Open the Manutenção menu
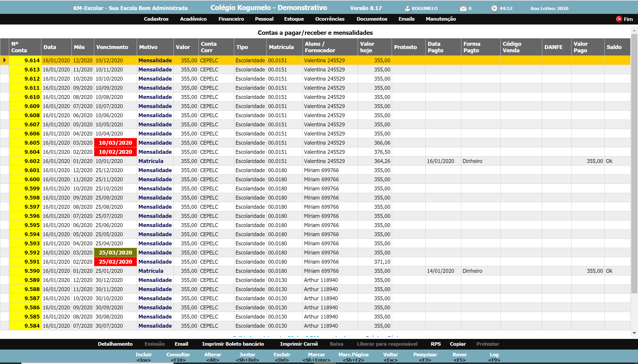638x364 pixels. [x=441, y=19]
